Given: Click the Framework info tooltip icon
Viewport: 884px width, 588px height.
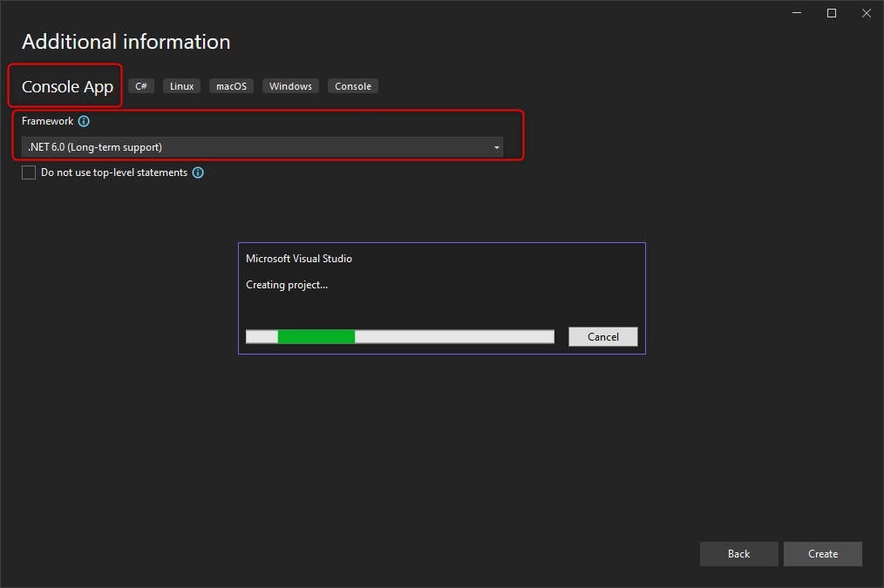Looking at the screenshot, I should coord(84,121).
